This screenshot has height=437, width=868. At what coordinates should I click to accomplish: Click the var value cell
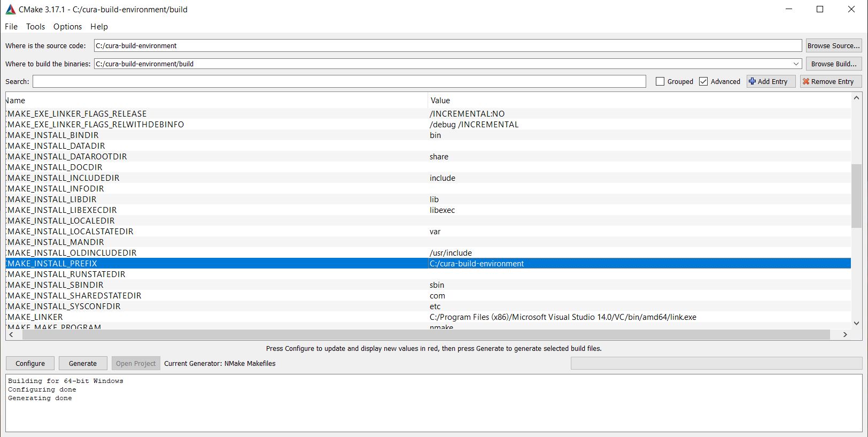(x=639, y=231)
